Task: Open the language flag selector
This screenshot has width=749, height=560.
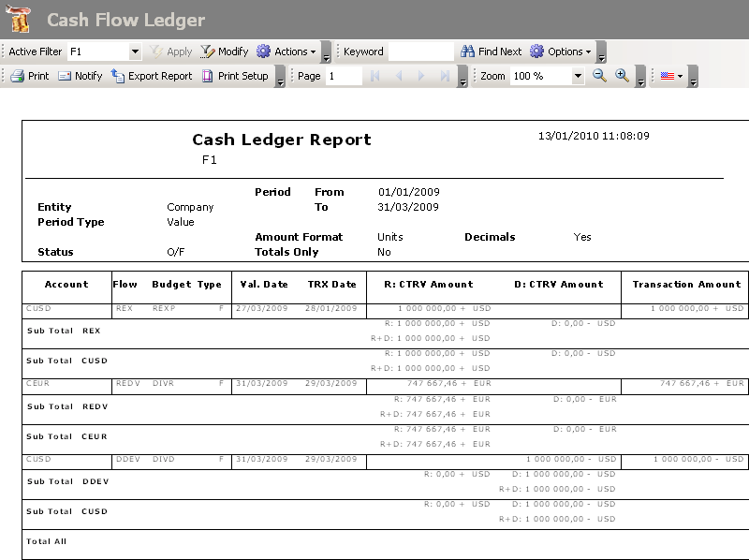Action: coord(671,76)
